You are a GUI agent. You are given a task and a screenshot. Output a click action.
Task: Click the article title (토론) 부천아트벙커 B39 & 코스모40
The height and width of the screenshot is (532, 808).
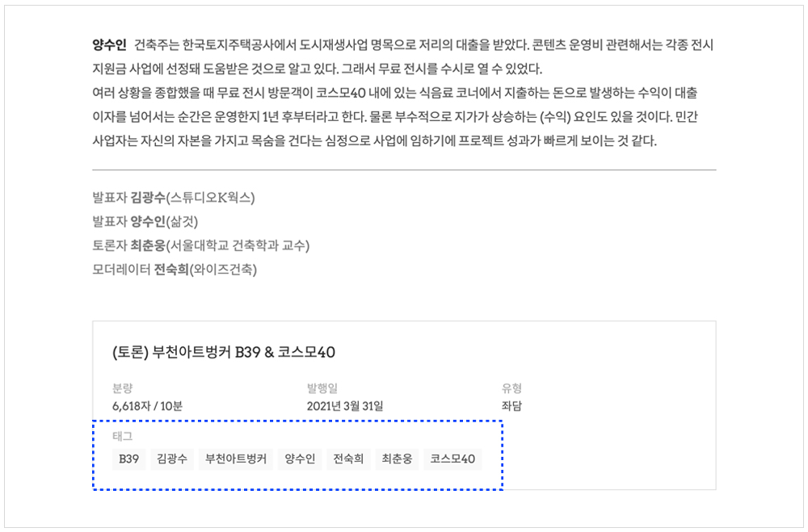pos(224,352)
